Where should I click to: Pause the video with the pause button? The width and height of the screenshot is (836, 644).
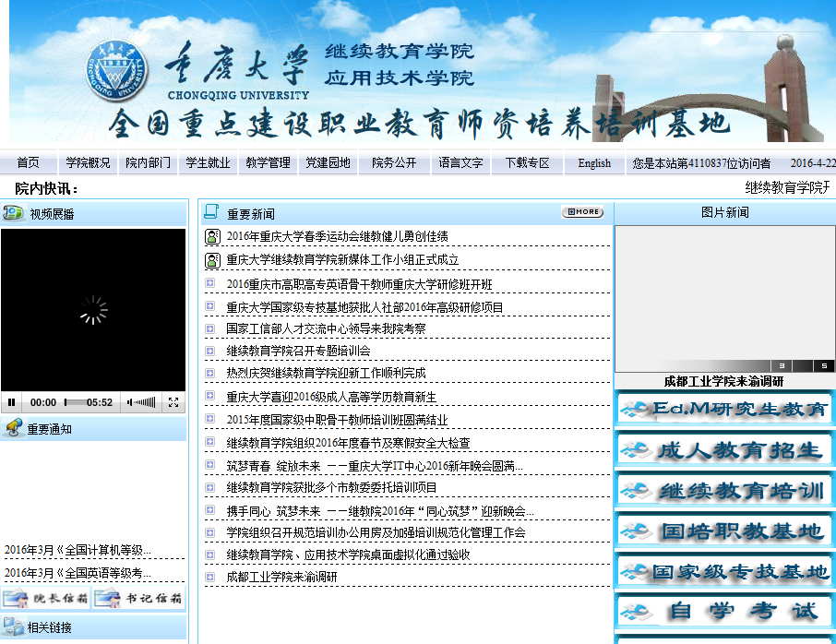coord(11,402)
